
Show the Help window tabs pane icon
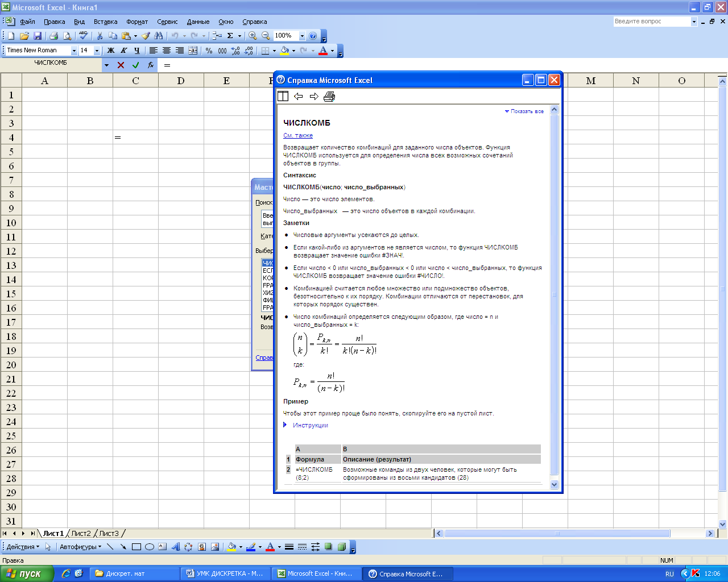[283, 96]
